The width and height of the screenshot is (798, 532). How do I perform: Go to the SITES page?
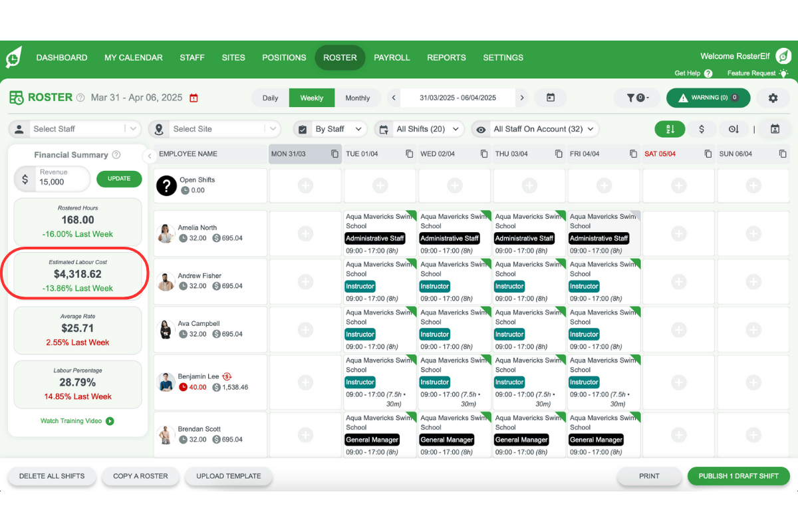pos(233,57)
